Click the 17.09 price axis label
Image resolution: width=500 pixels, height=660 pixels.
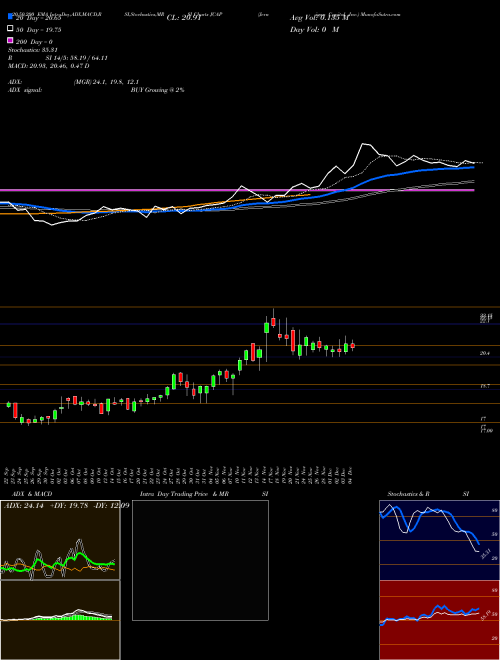pyautogui.click(x=486, y=431)
